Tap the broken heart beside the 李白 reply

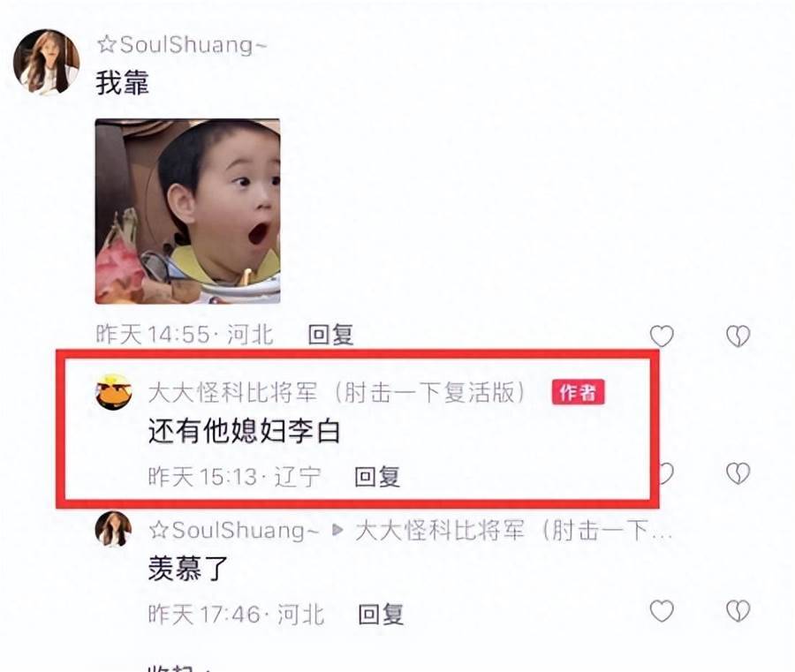pyautogui.click(x=738, y=472)
